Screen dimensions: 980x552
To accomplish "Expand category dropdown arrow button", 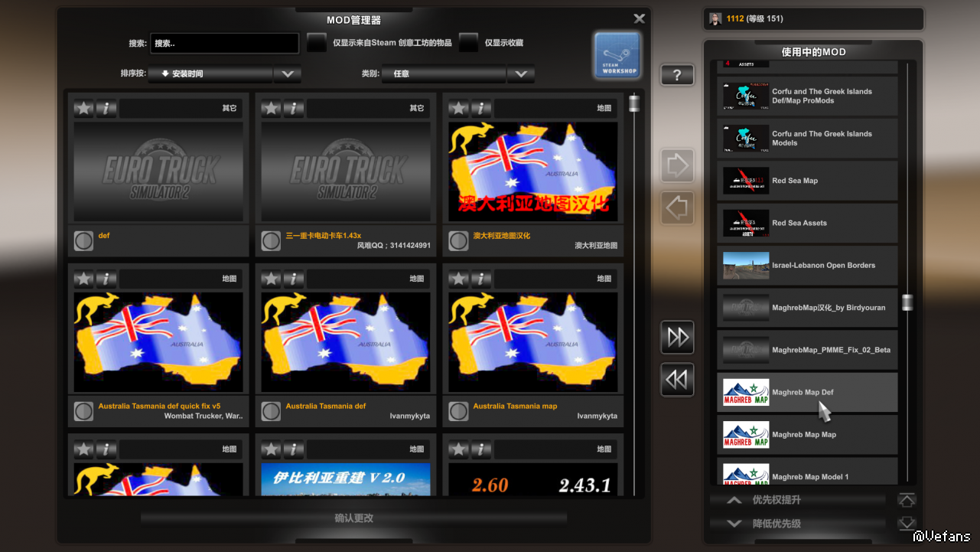I will point(521,74).
